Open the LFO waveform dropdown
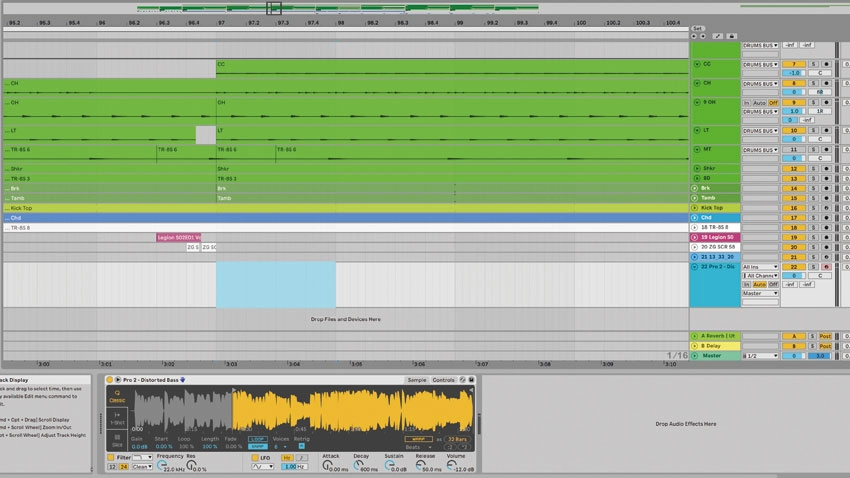This screenshot has width=850, height=478. 262,466
